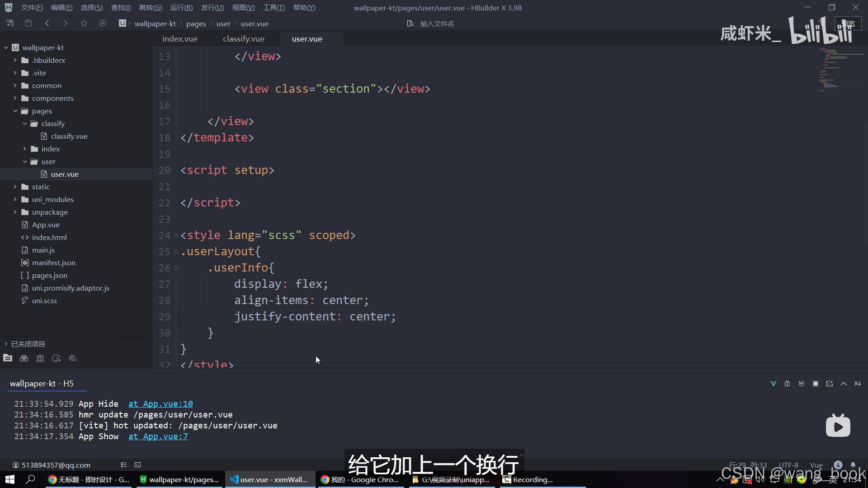Click the UTF-8 encoding in status bar
The width and height of the screenshot is (868, 488).
[788, 465]
